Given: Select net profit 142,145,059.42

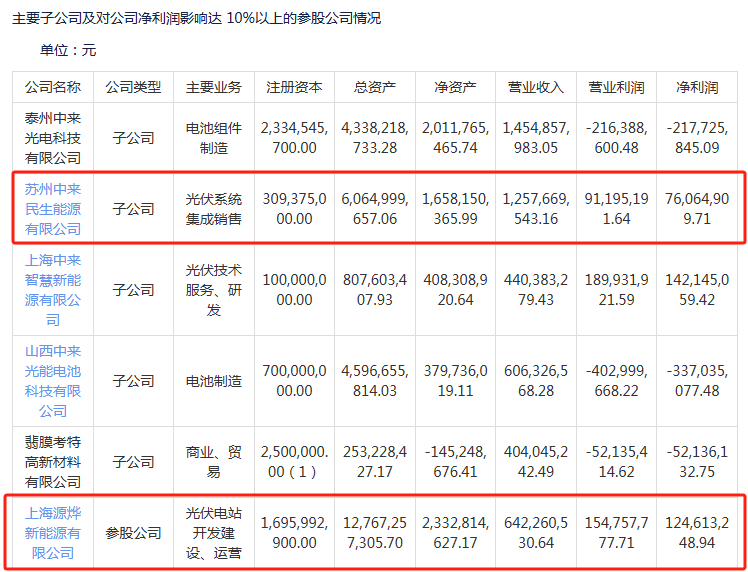Looking at the screenshot, I should point(697,290).
